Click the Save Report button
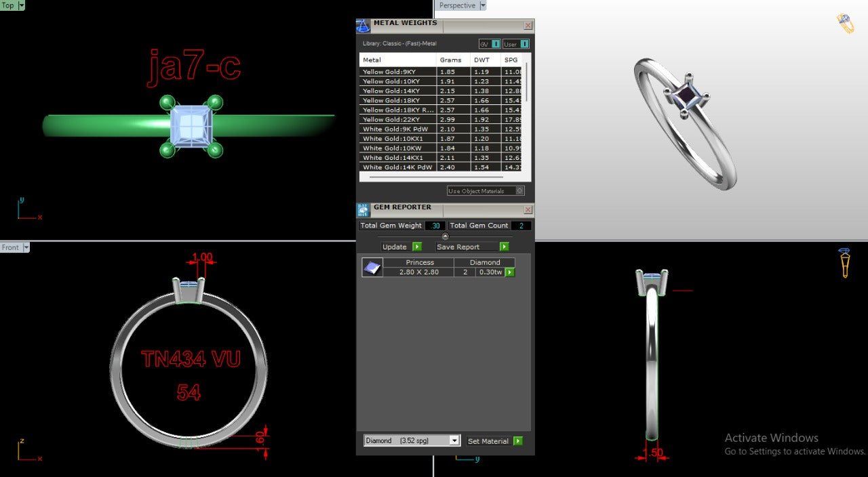 (458, 247)
